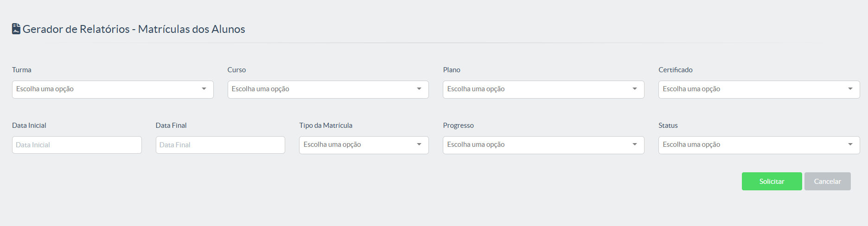Click the Status label text
Screen dimensions: 868x226
tap(668, 126)
